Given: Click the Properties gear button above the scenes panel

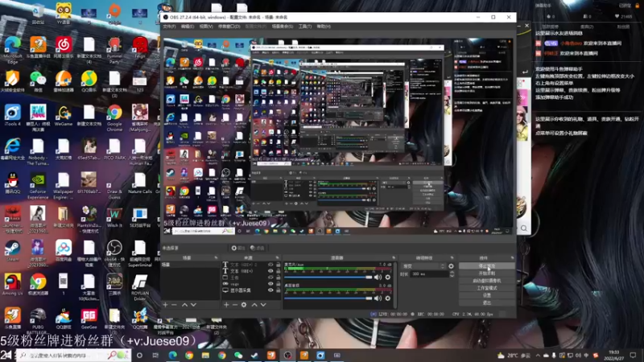Looking at the screenshot, I should (x=237, y=248).
